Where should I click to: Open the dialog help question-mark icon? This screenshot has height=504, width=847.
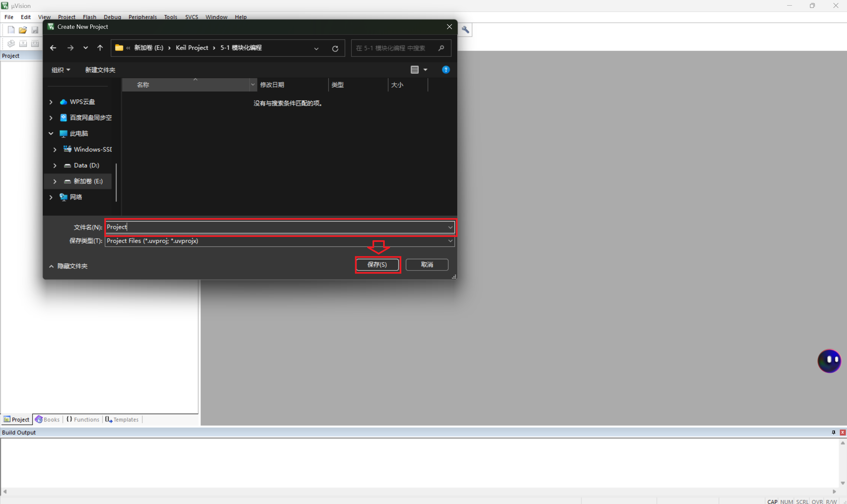click(x=445, y=69)
